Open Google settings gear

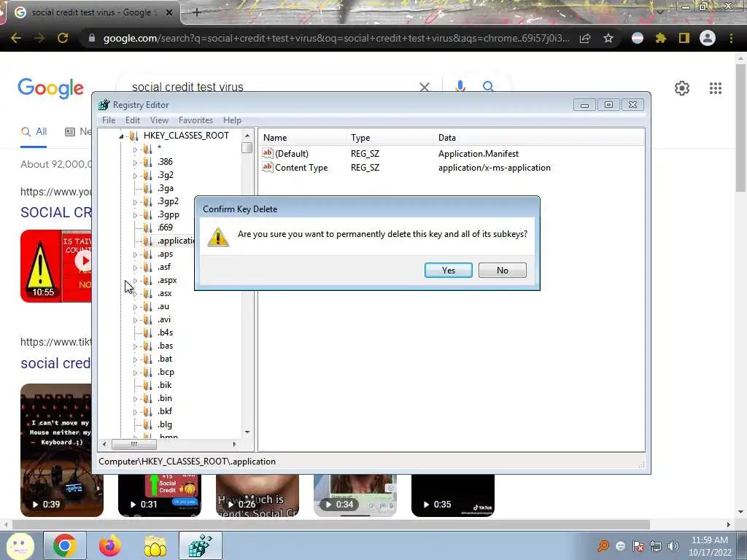(x=682, y=88)
